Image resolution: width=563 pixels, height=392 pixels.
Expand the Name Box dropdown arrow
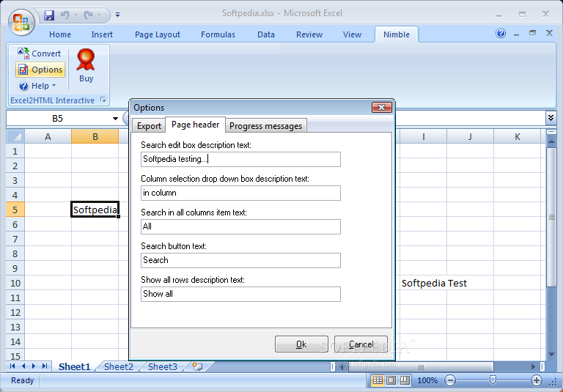pos(115,119)
